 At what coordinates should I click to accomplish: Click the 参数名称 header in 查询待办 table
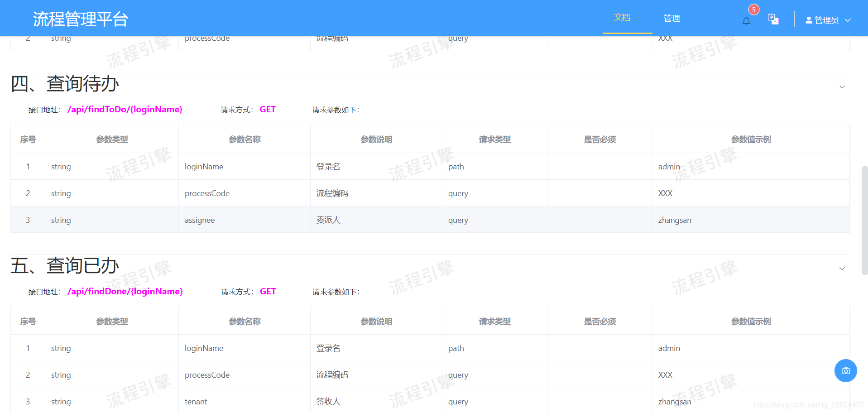tap(245, 139)
